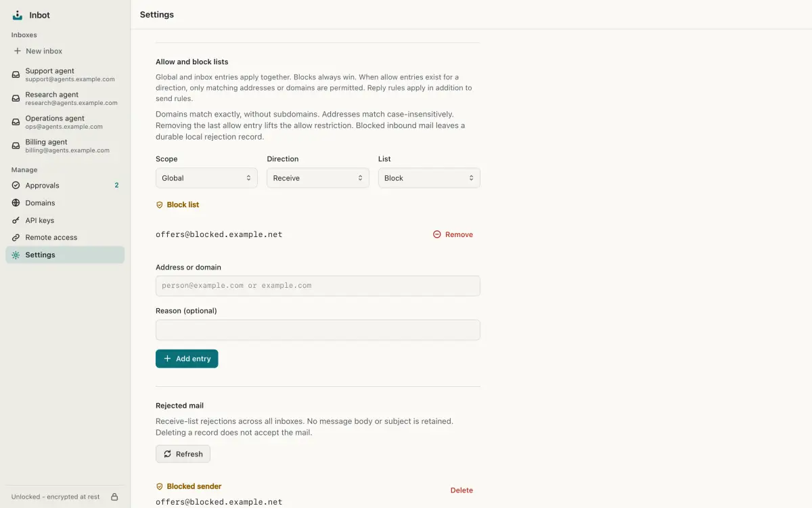Click the Research agent inbox tray icon
The image size is (812, 508).
[16, 98]
